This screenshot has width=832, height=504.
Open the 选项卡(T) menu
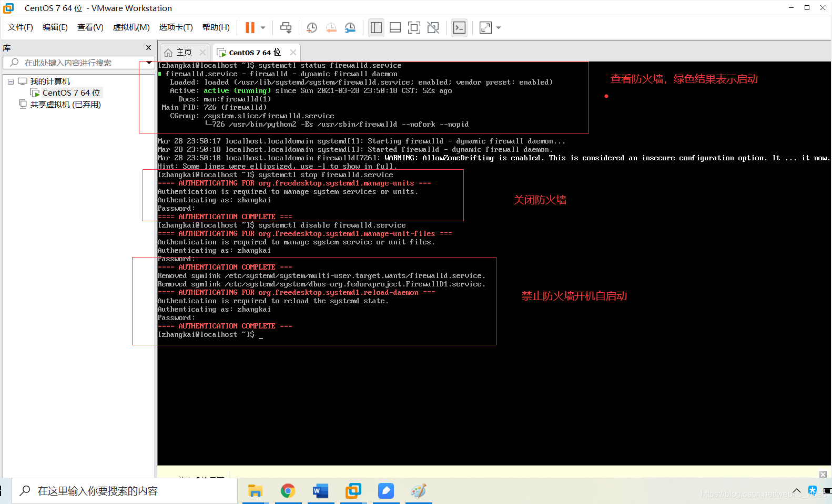coord(176,27)
